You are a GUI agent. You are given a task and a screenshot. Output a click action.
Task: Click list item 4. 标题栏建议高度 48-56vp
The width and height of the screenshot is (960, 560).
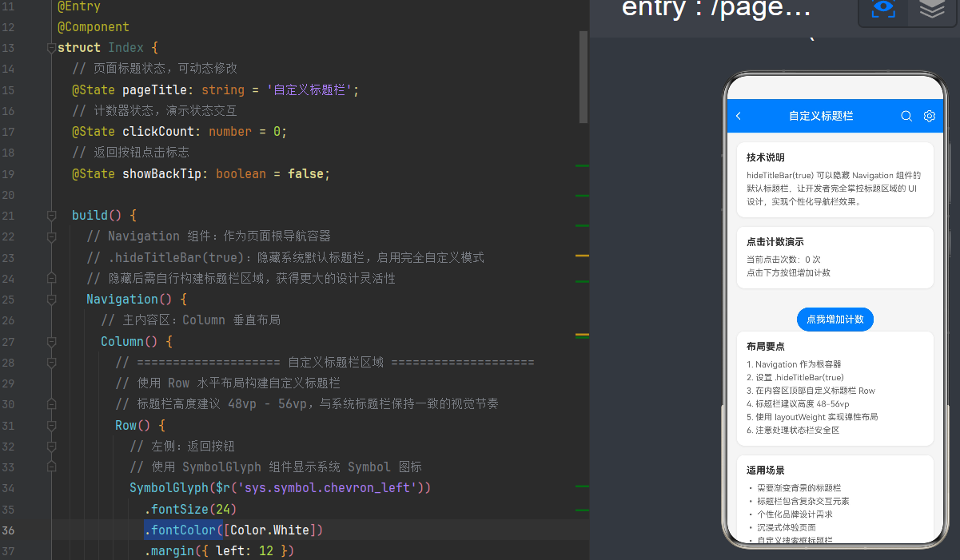pos(798,403)
